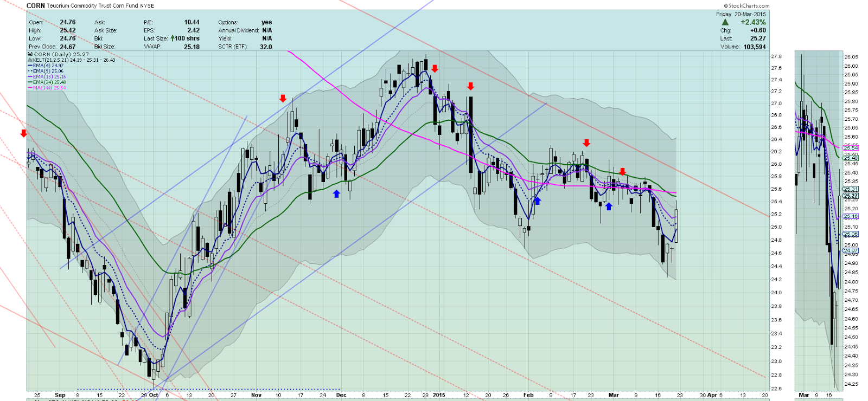Click the Options value yes
This screenshot has width=868, height=401.
(266, 22)
